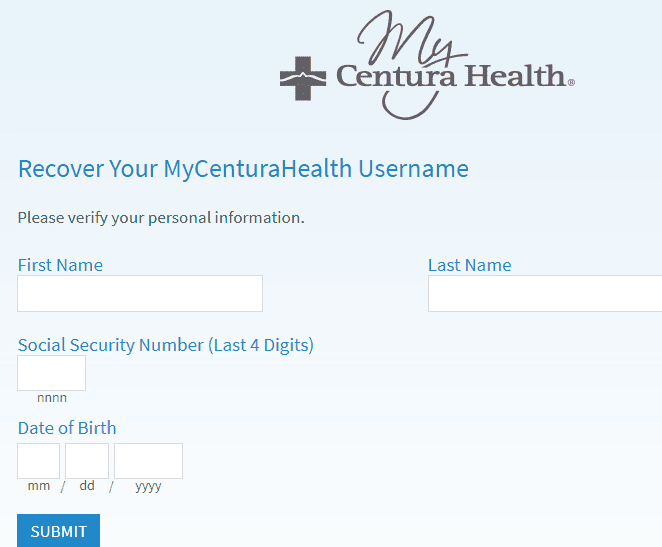Click the First Name label
Image resolution: width=662 pixels, height=547 pixels.
60,265
